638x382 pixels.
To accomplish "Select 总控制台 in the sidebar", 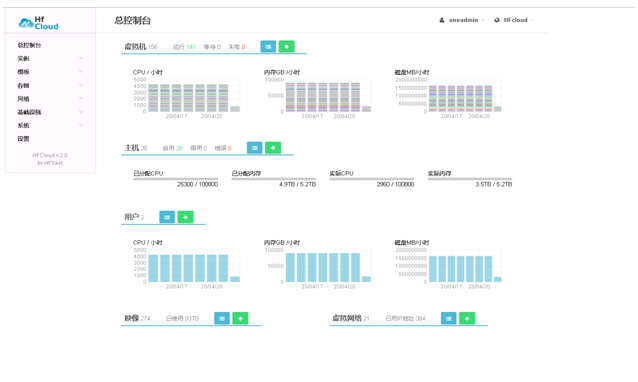I will coord(29,45).
